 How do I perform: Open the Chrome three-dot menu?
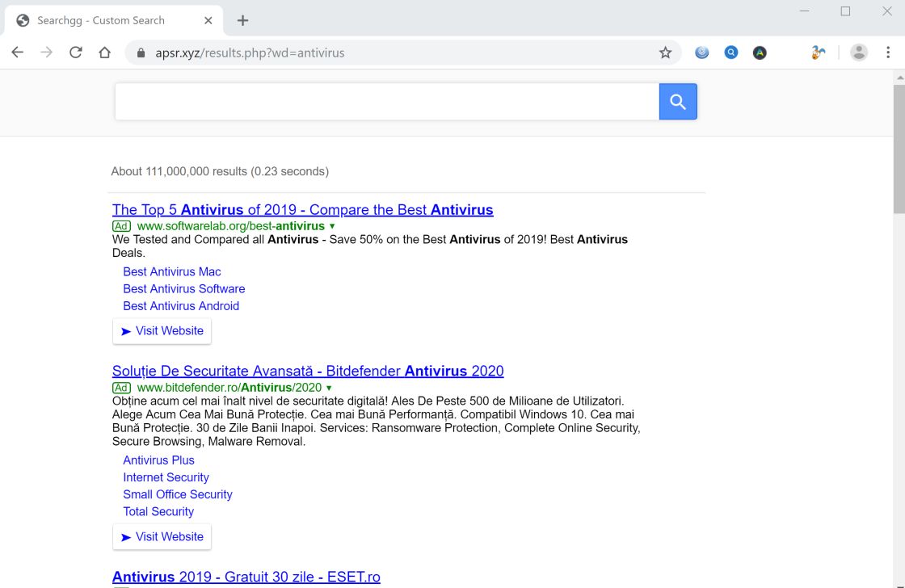pos(888,52)
